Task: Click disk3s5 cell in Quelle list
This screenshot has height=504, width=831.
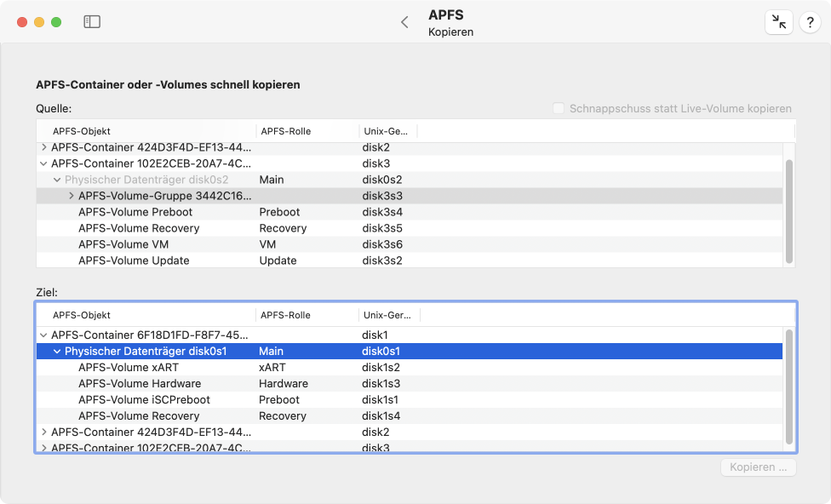Action: click(382, 228)
